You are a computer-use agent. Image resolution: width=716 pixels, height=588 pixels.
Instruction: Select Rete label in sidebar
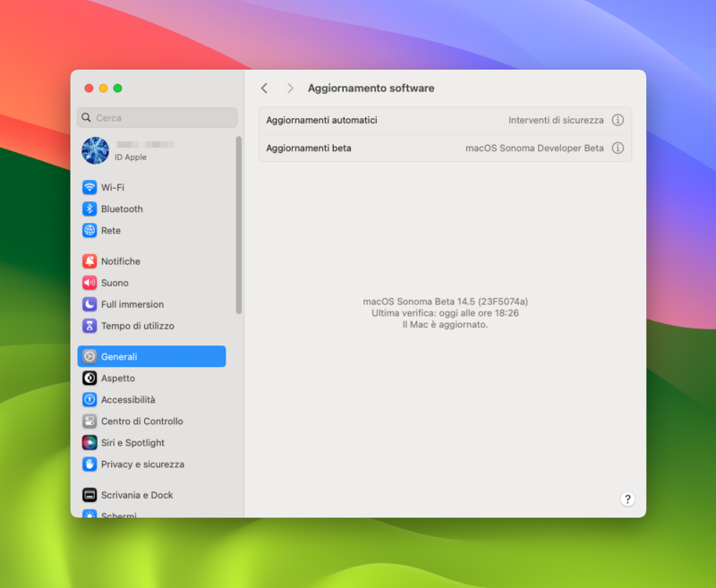[x=111, y=230]
